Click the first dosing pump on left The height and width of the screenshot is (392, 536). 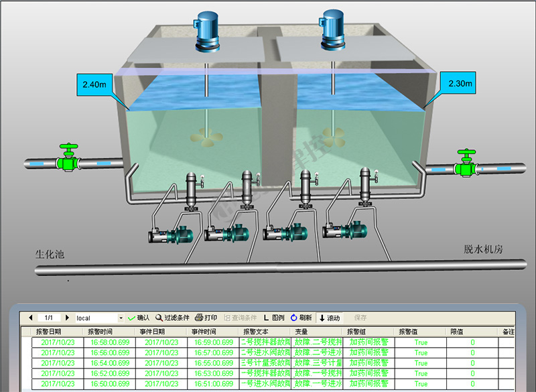[x=171, y=235]
